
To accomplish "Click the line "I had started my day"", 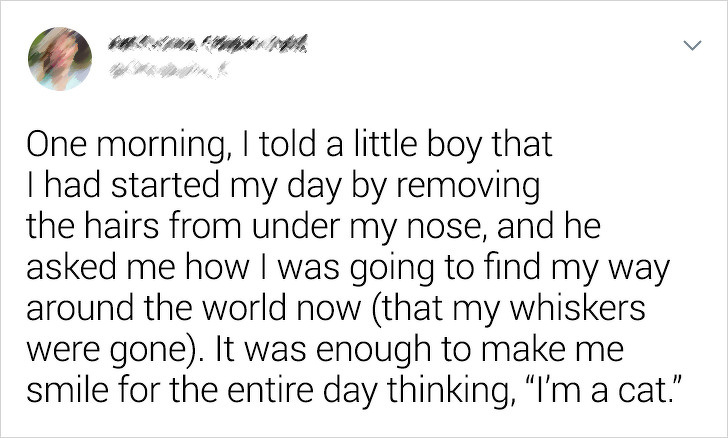I will (283, 186).
